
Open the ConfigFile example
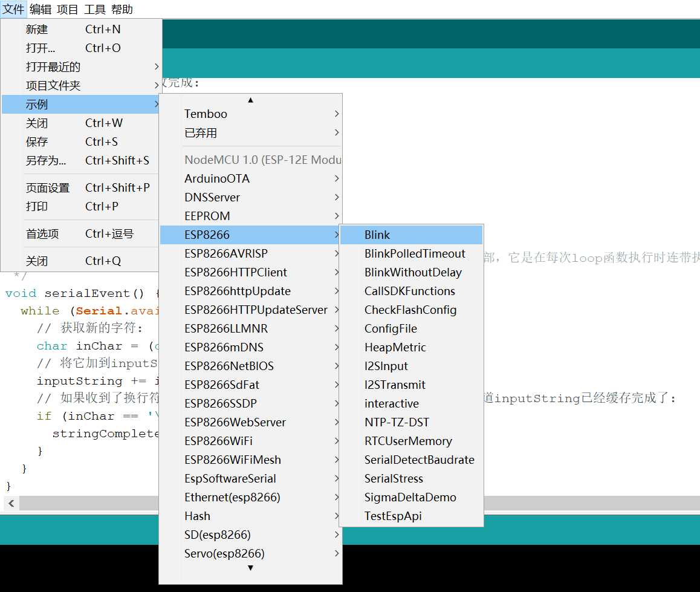(x=411, y=328)
